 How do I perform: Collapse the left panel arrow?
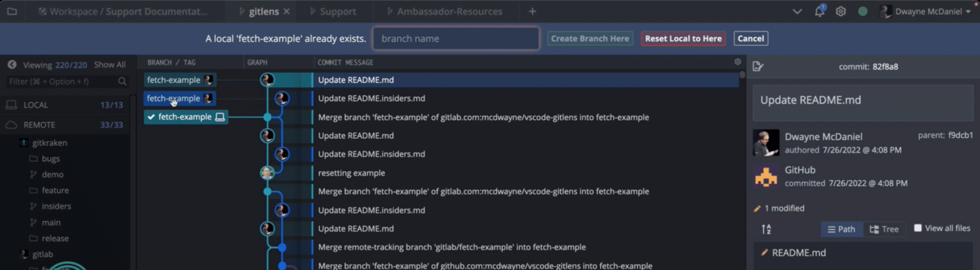point(12,65)
